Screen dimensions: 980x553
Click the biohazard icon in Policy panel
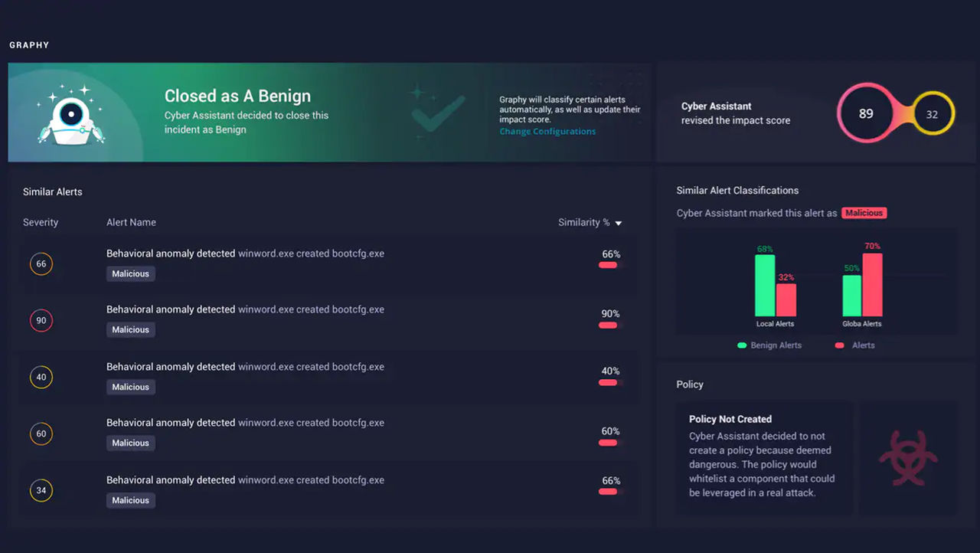click(909, 456)
